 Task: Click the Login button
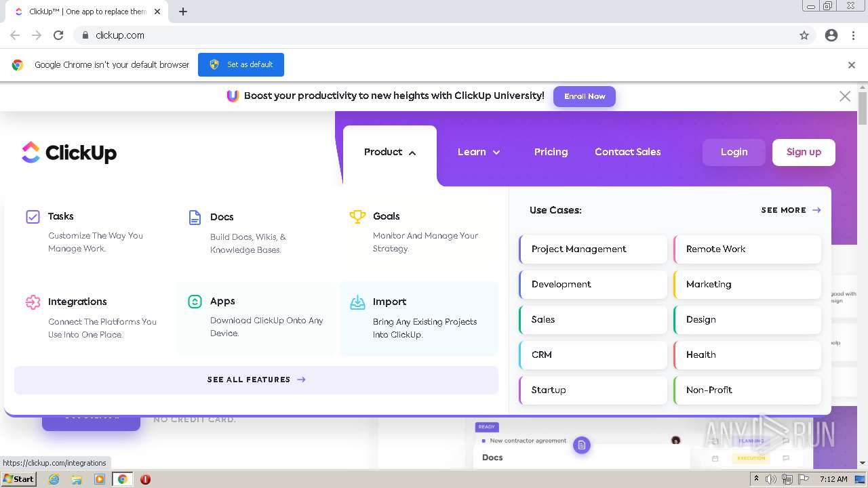(x=734, y=152)
